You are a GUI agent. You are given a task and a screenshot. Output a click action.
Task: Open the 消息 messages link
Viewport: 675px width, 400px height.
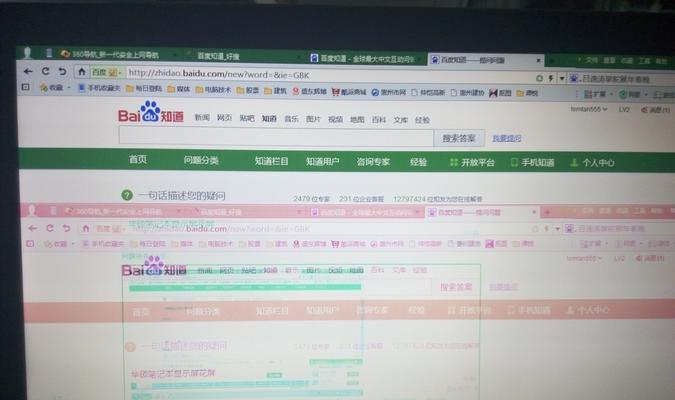656,110
